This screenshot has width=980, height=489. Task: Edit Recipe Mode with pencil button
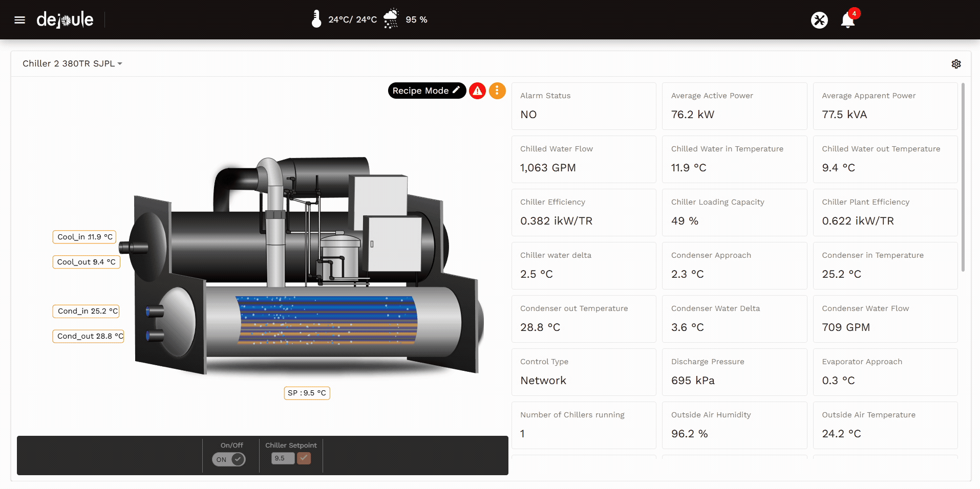click(x=427, y=91)
